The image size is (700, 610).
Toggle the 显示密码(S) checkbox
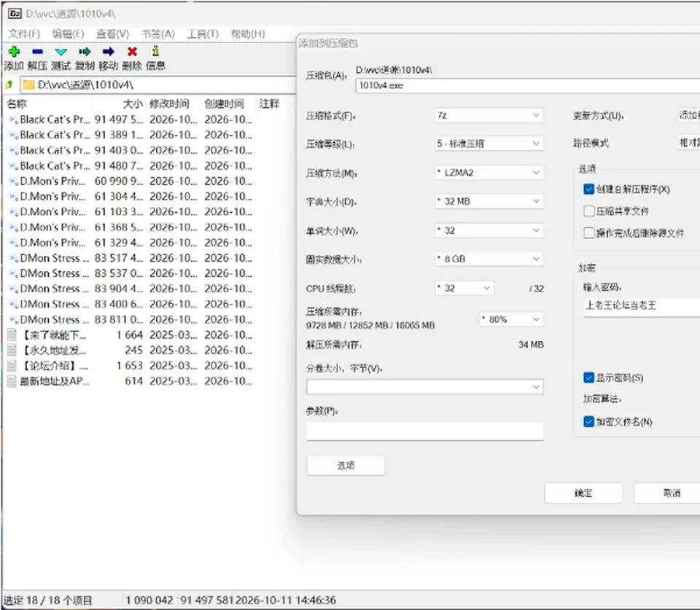[589, 378]
